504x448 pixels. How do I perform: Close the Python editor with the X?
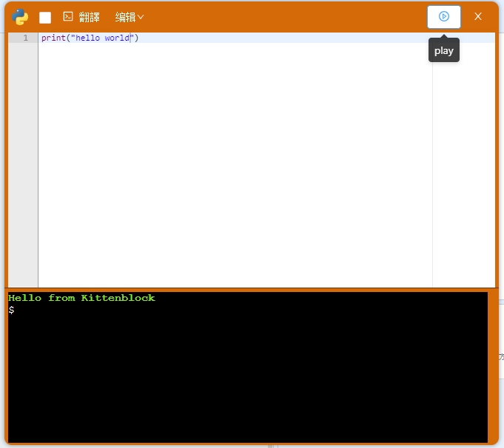478,16
